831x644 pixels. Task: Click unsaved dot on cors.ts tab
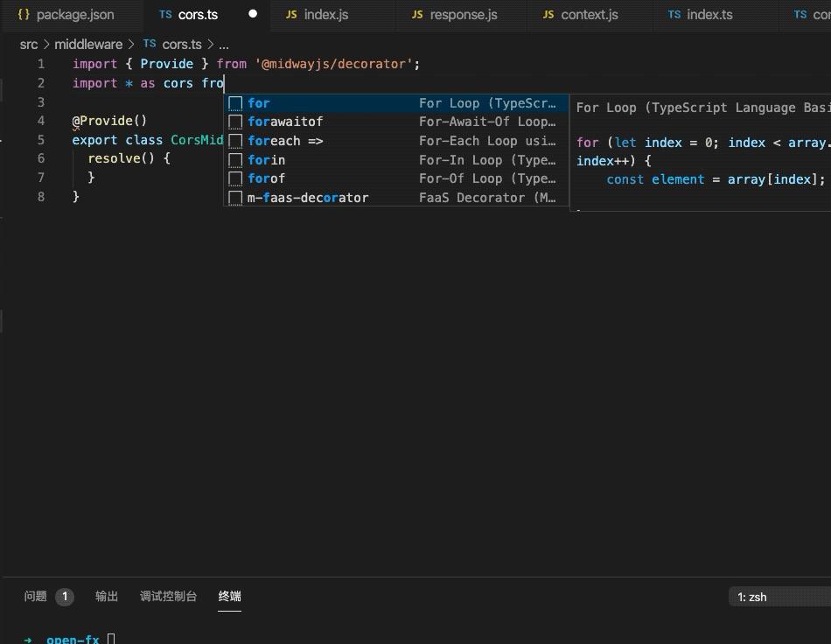click(x=253, y=14)
